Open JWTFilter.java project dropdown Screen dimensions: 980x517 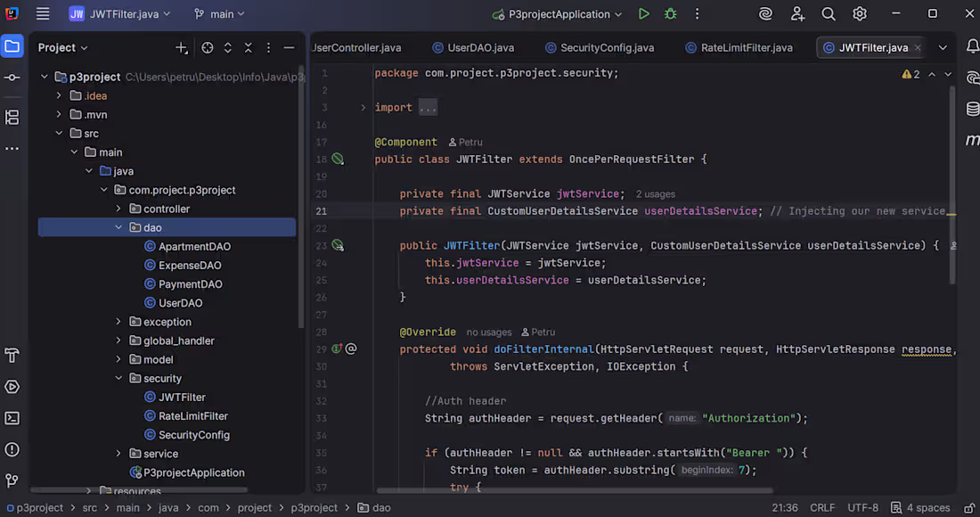120,13
